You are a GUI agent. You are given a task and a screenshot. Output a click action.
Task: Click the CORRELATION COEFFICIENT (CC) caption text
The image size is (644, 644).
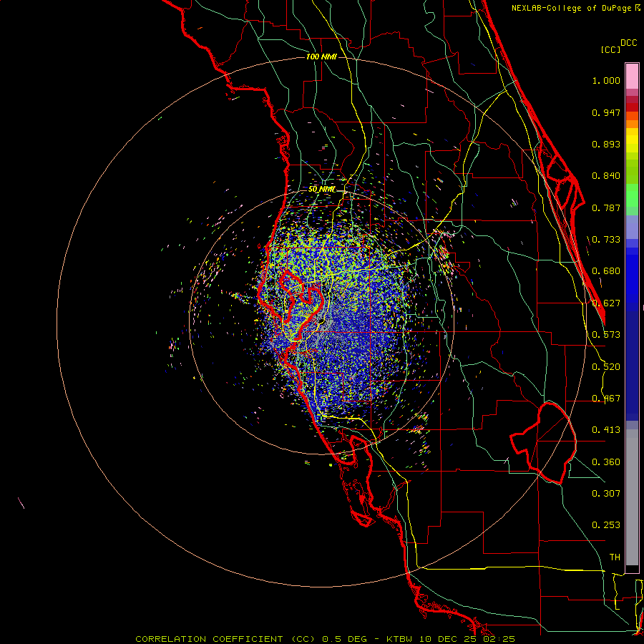[x=225, y=639]
